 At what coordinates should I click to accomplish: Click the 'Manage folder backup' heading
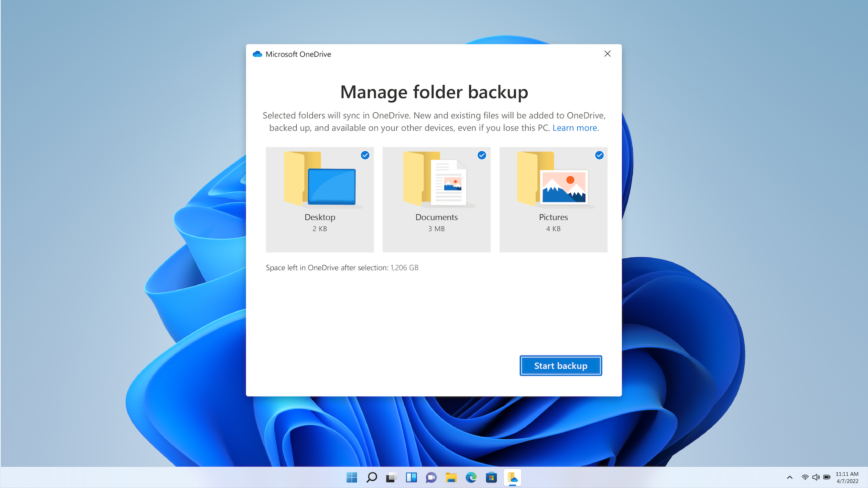tap(434, 92)
